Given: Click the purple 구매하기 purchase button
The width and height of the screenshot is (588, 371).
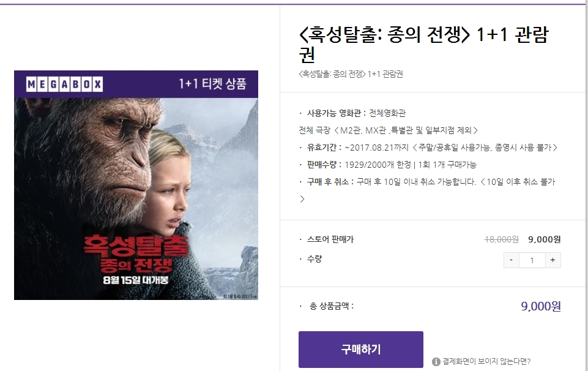Looking at the screenshot, I should pyautogui.click(x=361, y=349).
